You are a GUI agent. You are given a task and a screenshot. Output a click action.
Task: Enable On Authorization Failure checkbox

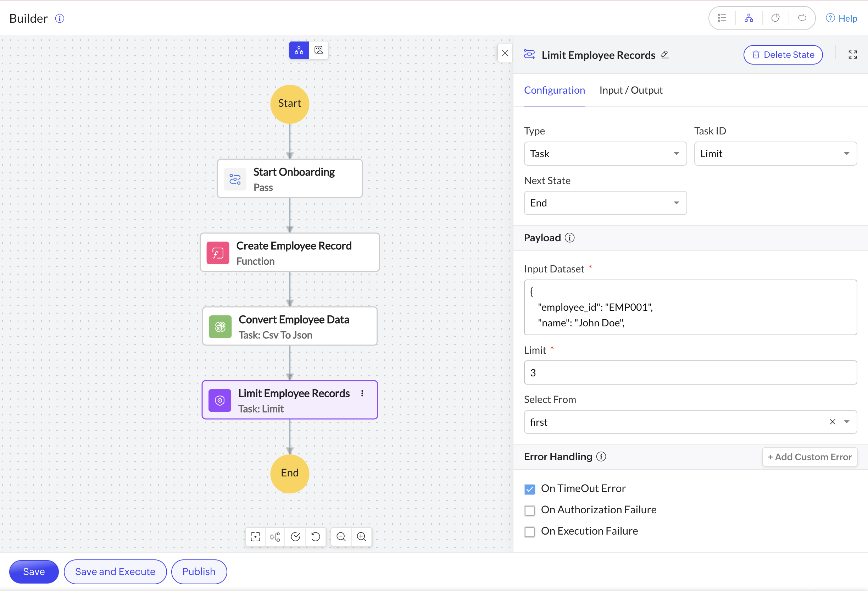530,510
